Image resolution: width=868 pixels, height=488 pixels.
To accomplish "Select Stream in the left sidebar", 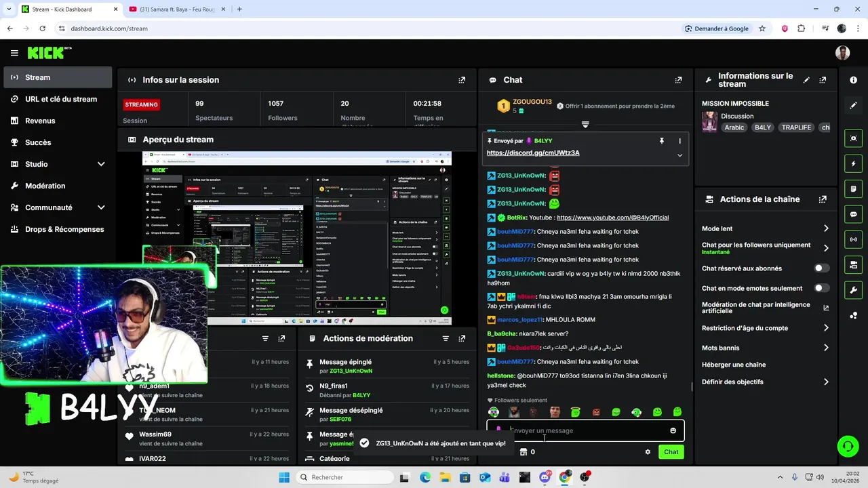I will point(58,77).
